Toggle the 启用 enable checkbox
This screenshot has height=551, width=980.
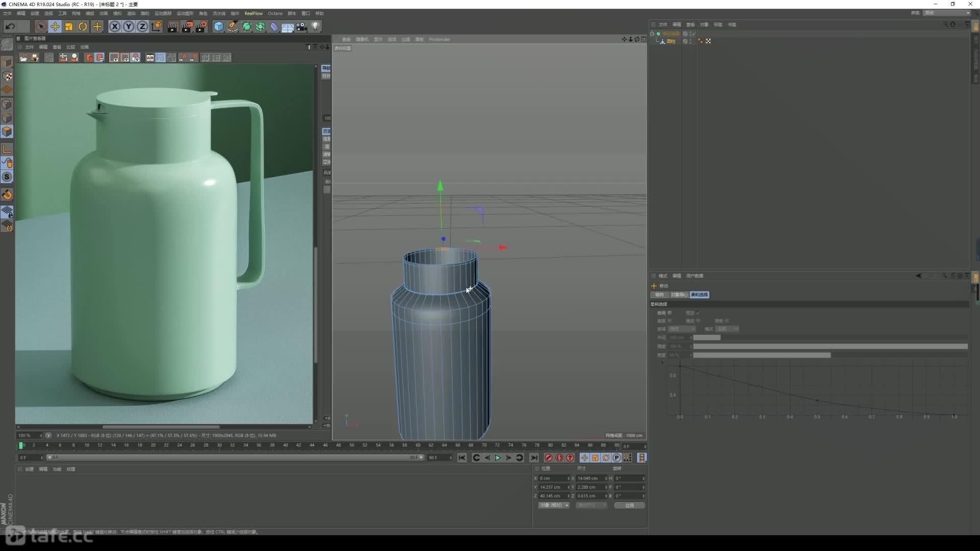click(670, 313)
